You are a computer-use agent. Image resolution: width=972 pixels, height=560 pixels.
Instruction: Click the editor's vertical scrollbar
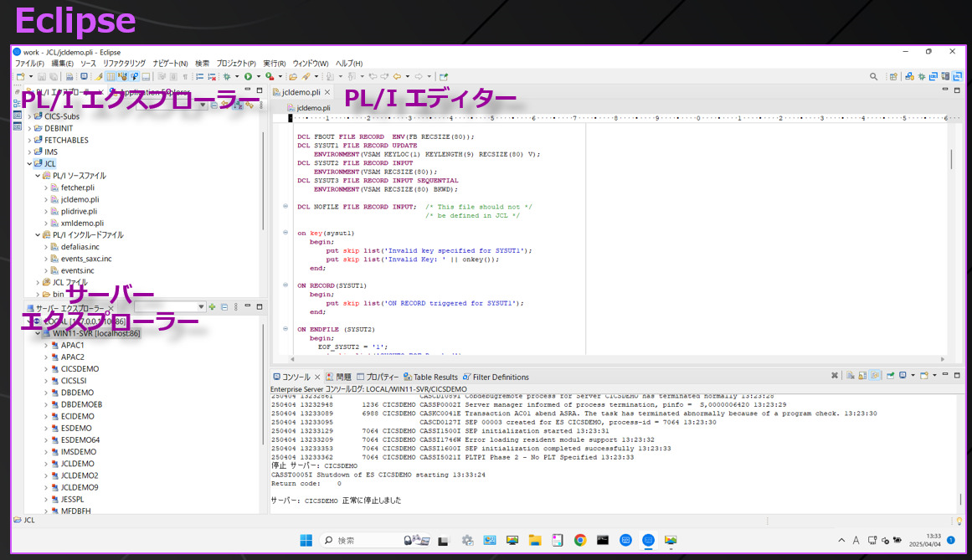point(951,159)
